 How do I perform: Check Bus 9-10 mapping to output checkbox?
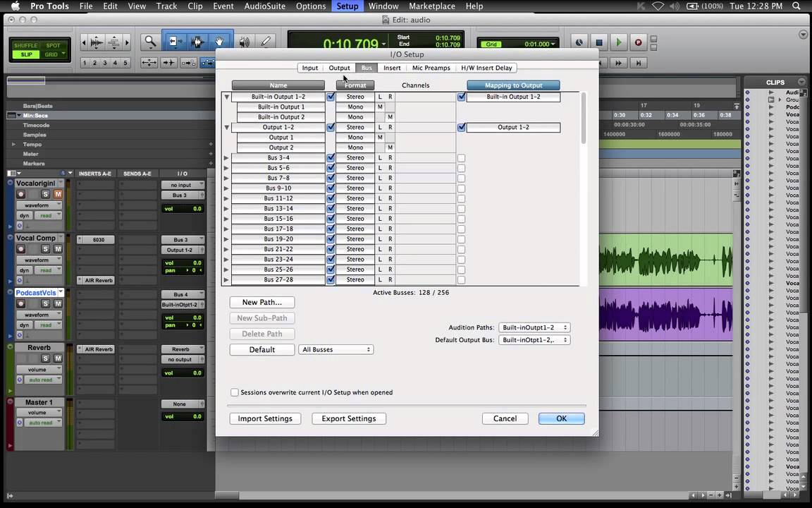(x=462, y=188)
